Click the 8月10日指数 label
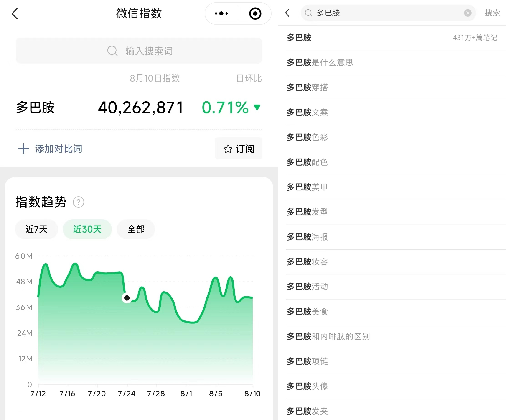Screen dimensions: 506x420 click(155, 78)
